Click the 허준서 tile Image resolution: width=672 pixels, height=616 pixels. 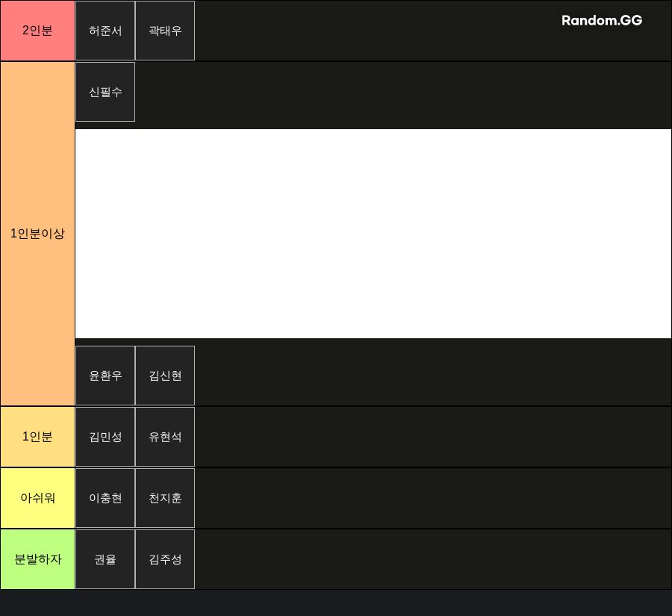pyautogui.click(x=105, y=31)
